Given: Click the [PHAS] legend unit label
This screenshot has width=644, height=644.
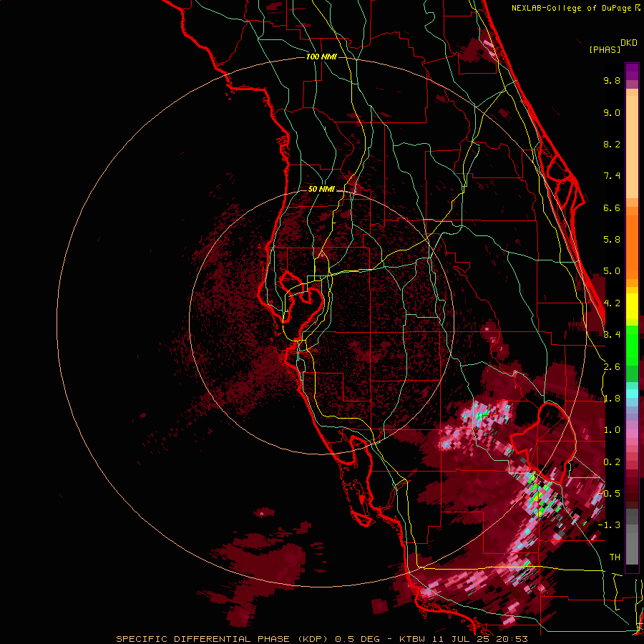Looking at the screenshot, I should tap(605, 49).
